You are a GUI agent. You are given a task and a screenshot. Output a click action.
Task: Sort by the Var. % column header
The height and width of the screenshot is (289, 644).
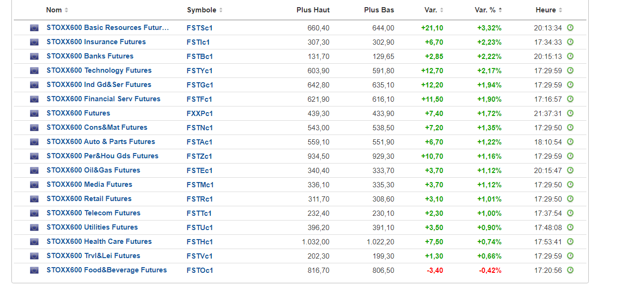click(x=488, y=10)
